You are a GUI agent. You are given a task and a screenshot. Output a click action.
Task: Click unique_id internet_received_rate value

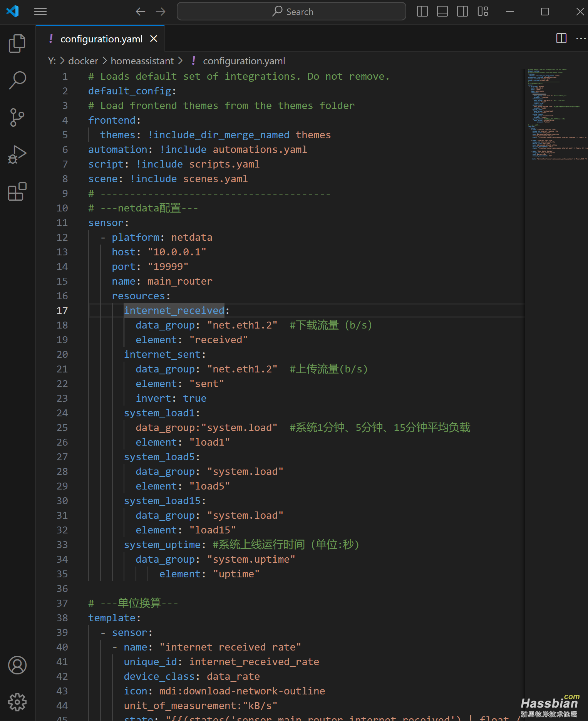click(254, 662)
